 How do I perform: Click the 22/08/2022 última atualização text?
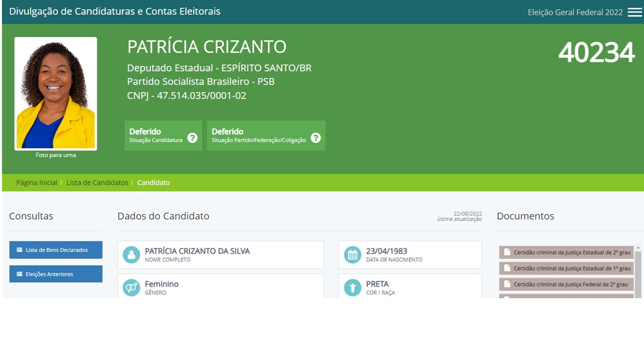459,216
